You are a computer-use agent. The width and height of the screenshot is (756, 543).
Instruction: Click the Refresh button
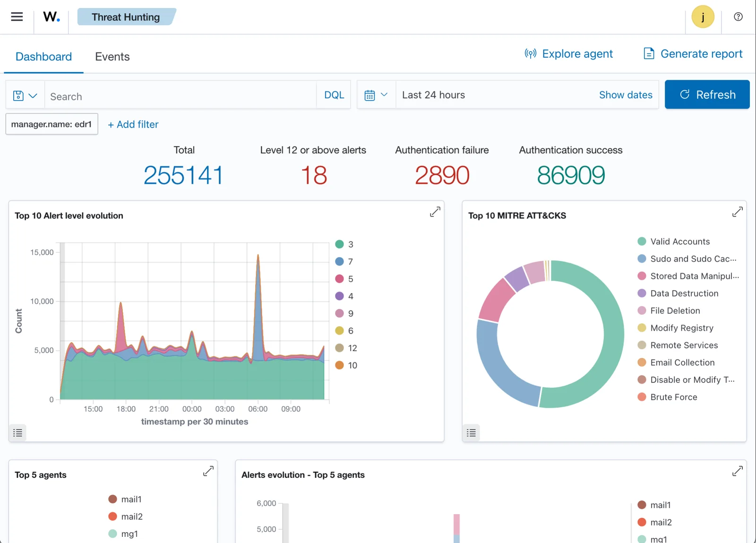pyautogui.click(x=707, y=95)
